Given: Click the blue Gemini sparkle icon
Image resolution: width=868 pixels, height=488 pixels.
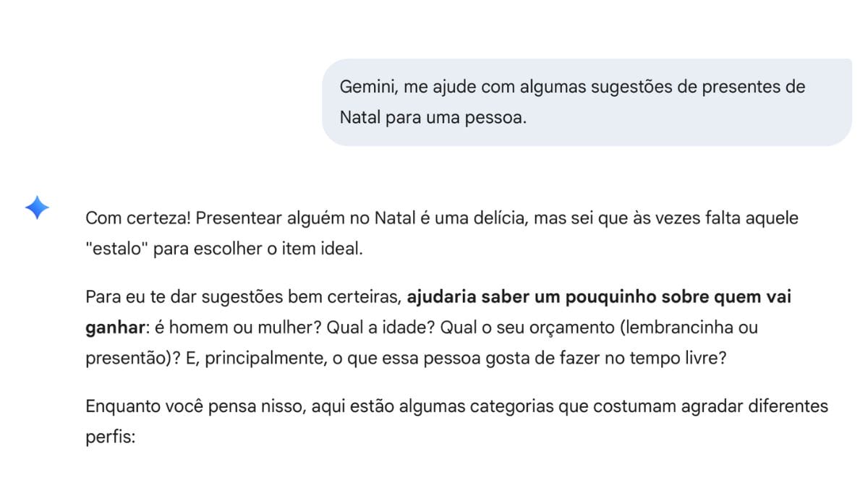Looking at the screenshot, I should pos(37,208).
